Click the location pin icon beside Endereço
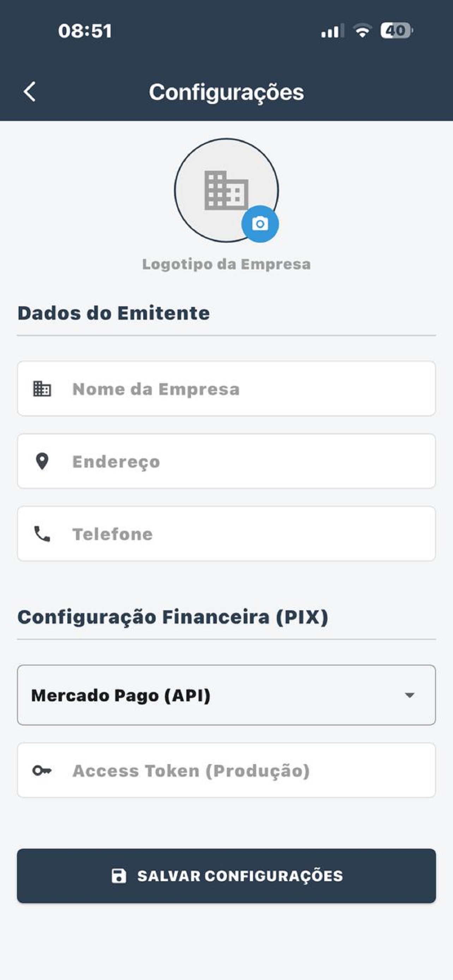This screenshot has height=980, width=453. point(42,461)
